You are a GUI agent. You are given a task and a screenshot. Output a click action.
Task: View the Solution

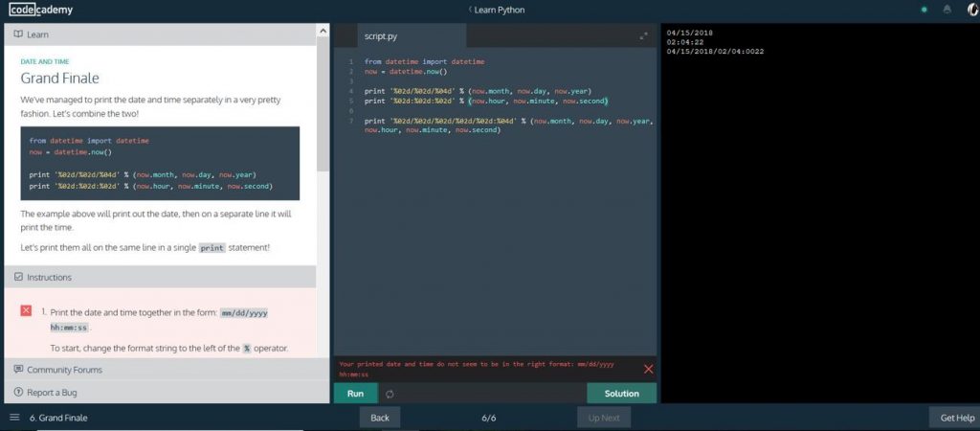point(622,394)
